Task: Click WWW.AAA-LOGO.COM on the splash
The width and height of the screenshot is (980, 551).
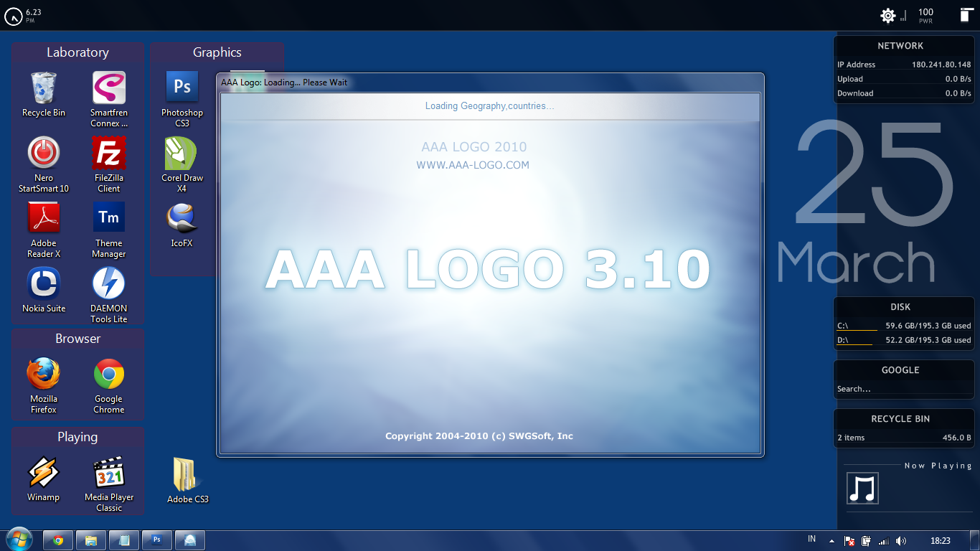Action: (473, 165)
